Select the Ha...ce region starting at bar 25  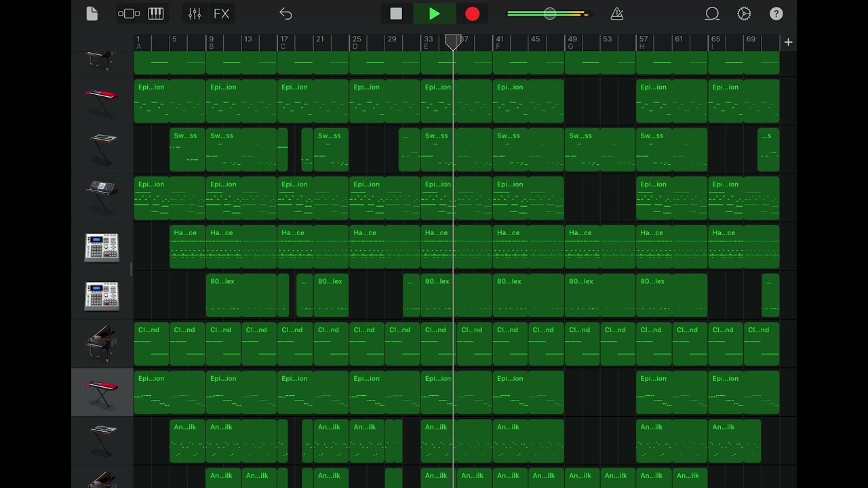(x=384, y=247)
